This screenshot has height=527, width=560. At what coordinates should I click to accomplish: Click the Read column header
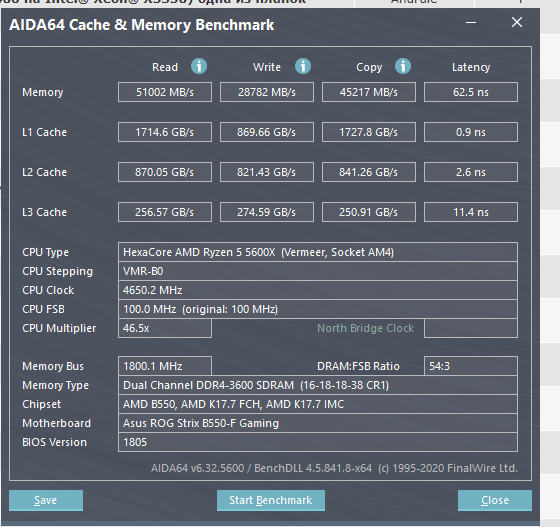tap(165, 67)
